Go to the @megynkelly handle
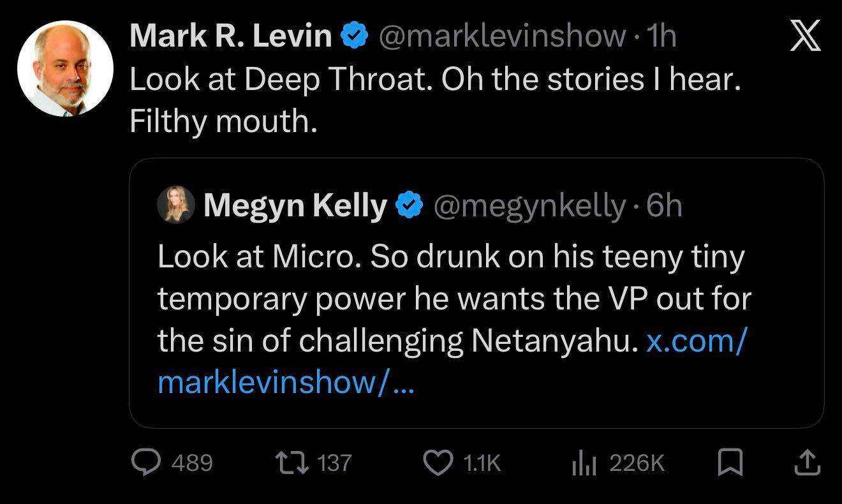842x504 pixels. tap(530, 205)
